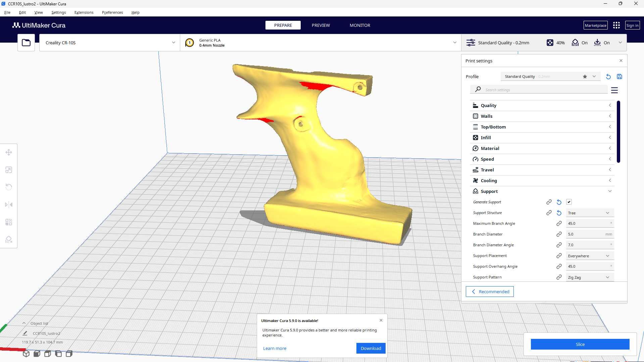The width and height of the screenshot is (644, 362).
Task: Select the Mirror tool in left toolbar
Action: 9,205
